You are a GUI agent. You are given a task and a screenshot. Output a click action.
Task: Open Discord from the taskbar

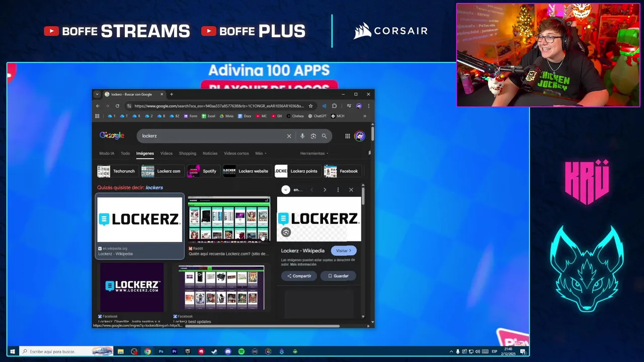tap(228, 351)
